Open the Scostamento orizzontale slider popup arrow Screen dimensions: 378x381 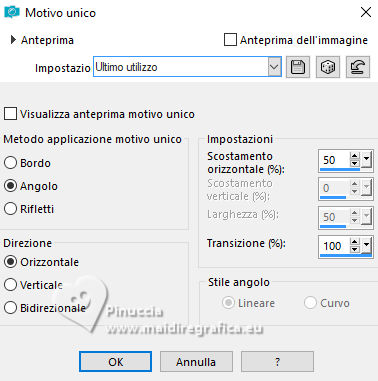366,159
